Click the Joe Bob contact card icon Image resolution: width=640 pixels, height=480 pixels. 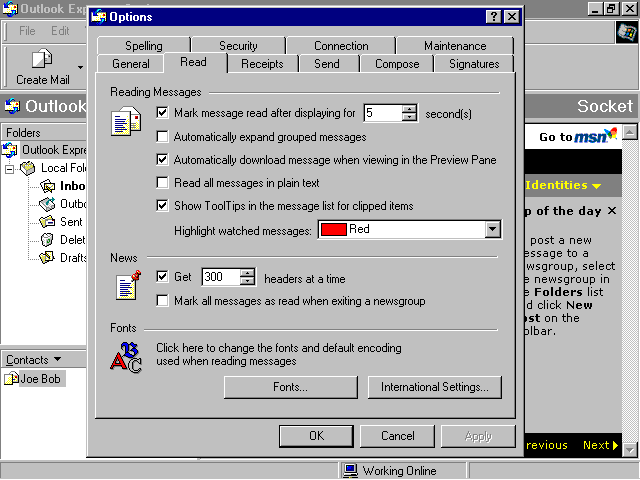(11, 378)
